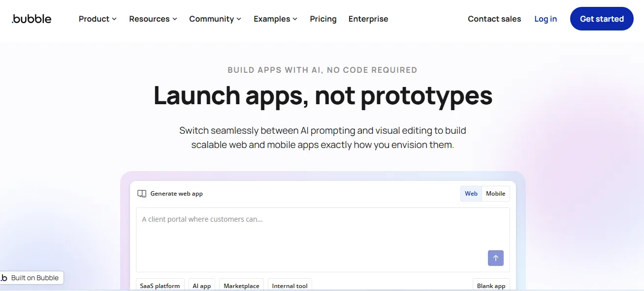This screenshot has height=291, width=644.
Task: Open the Community dropdown menu
Action: pyautogui.click(x=215, y=19)
